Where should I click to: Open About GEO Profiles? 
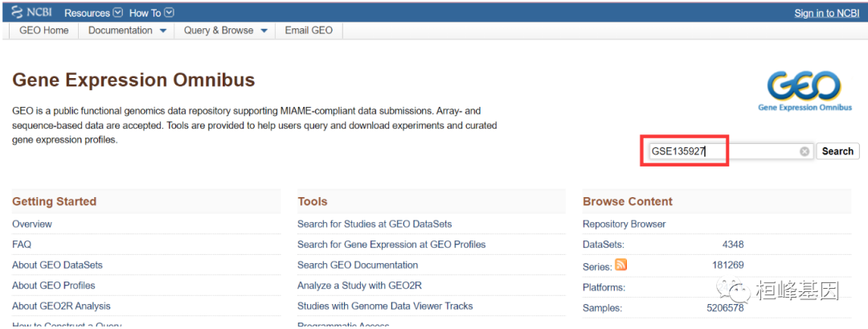[x=54, y=286]
